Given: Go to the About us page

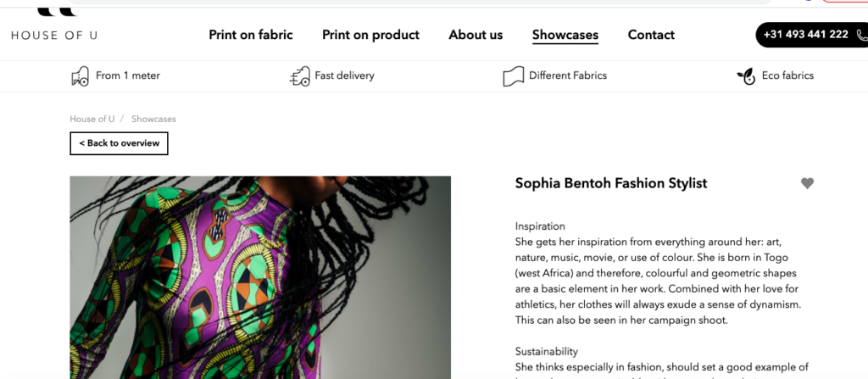Looking at the screenshot, I should [476, 35].
